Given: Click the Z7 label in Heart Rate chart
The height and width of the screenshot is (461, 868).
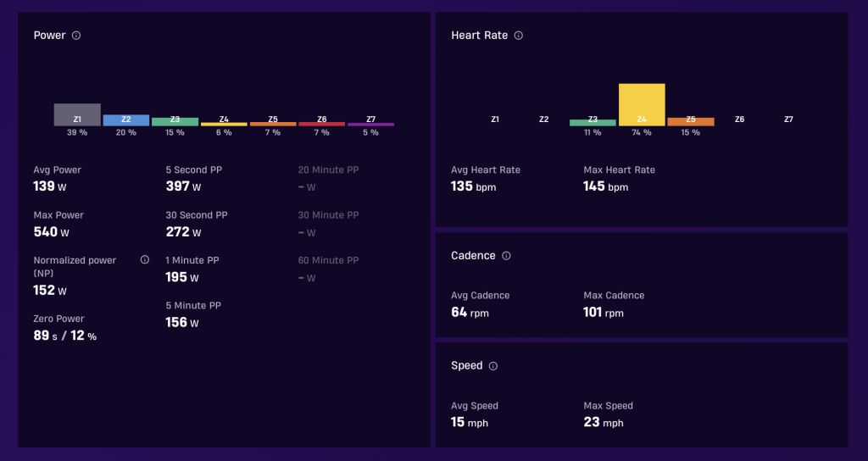Looking at the screenshot, I should [x=788, y=119].
